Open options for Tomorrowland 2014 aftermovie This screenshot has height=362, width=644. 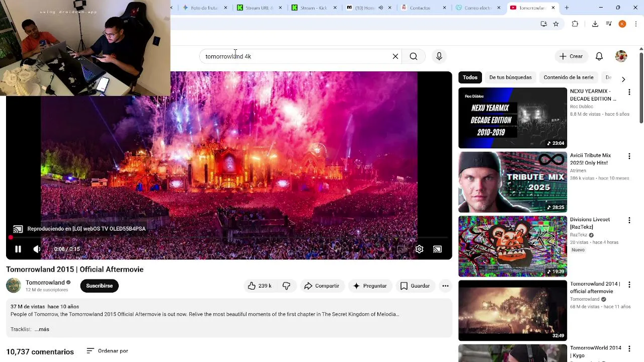point(629,285)
